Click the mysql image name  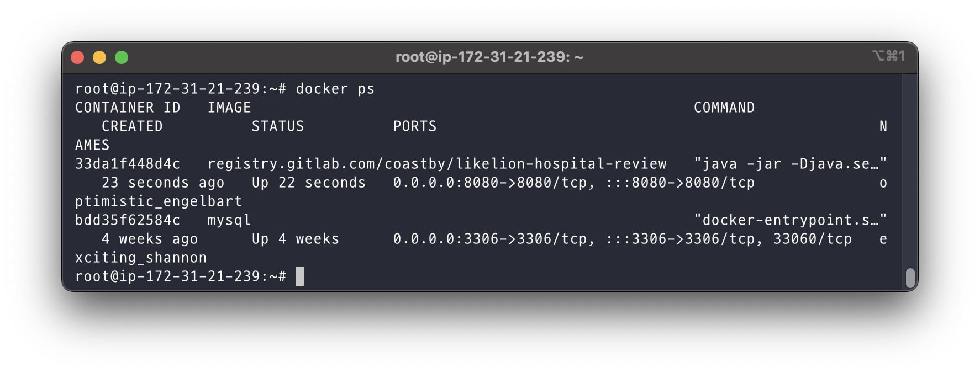point(229,220)
